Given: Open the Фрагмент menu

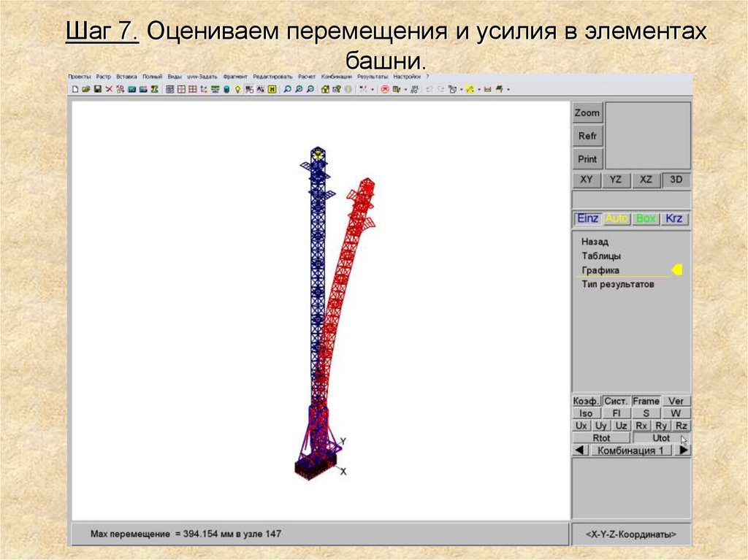Looking at the screenshot, I should (235, 77).
